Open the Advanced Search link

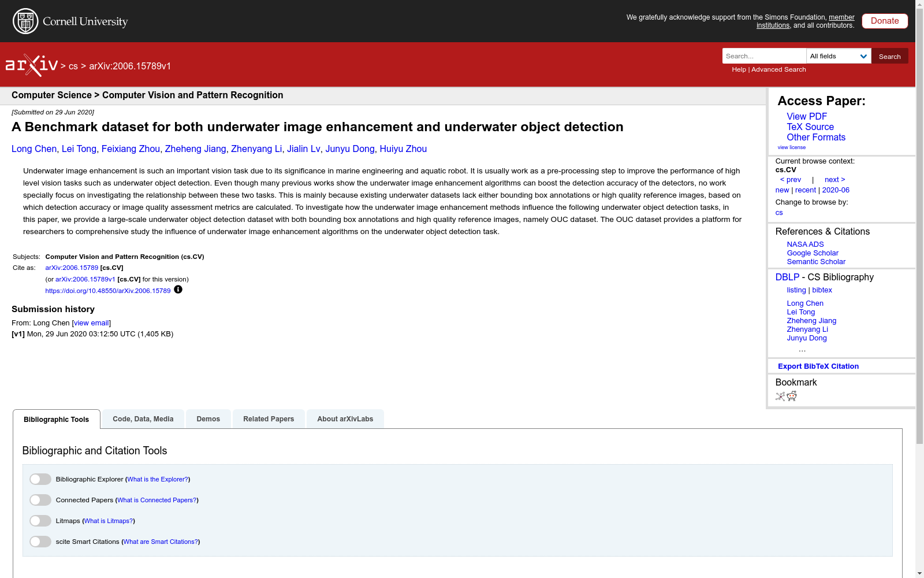click(x=778, y=69)
